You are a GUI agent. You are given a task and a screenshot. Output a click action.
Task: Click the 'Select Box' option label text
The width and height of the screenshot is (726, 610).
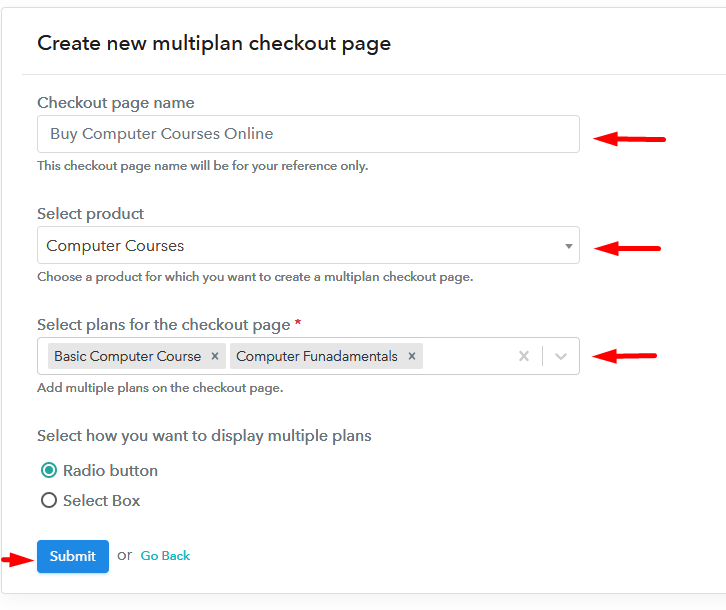pyautogui.click(x=101, y=501)
